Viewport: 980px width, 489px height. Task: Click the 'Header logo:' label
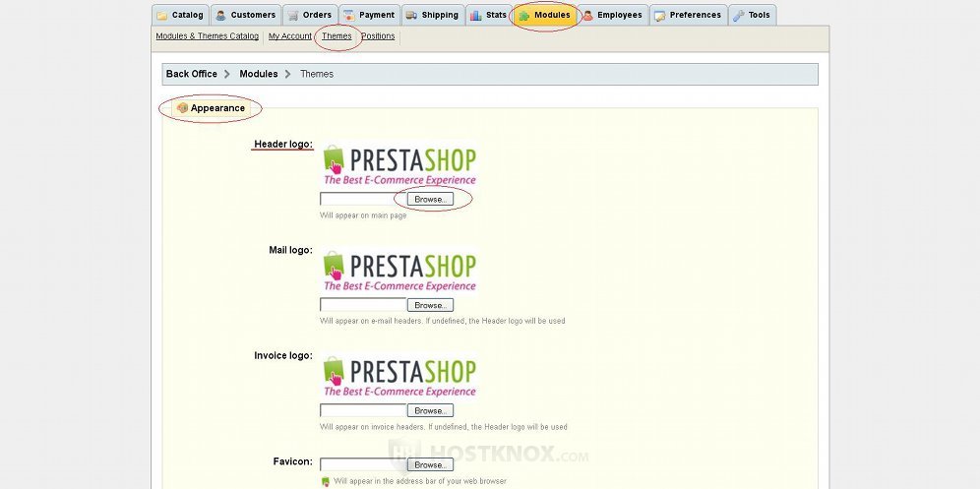283,144
